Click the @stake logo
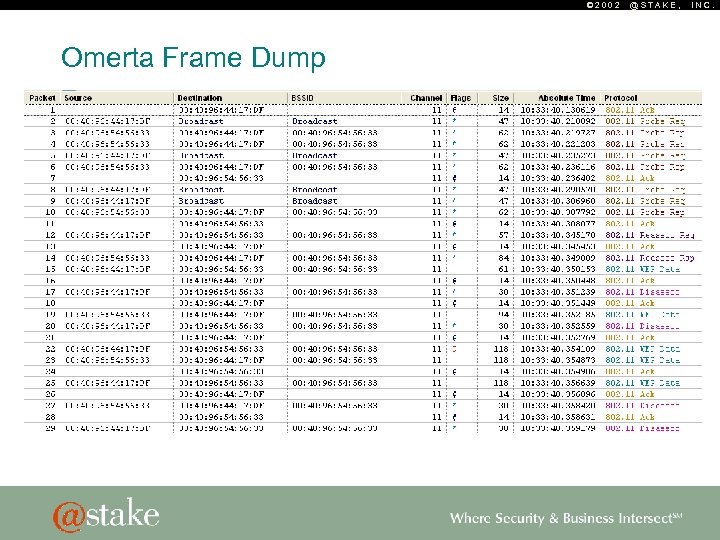Viewport: 720px width, 540px height. [x=106, y=514]
